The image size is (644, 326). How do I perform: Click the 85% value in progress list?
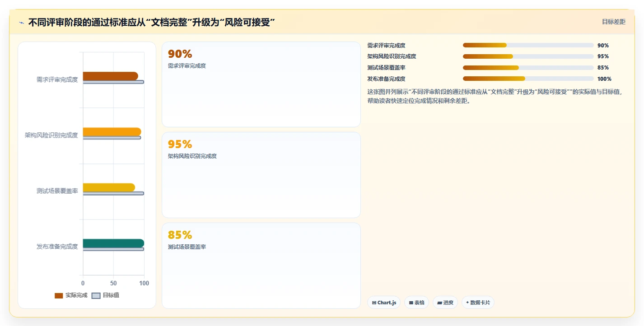point(603,68)
